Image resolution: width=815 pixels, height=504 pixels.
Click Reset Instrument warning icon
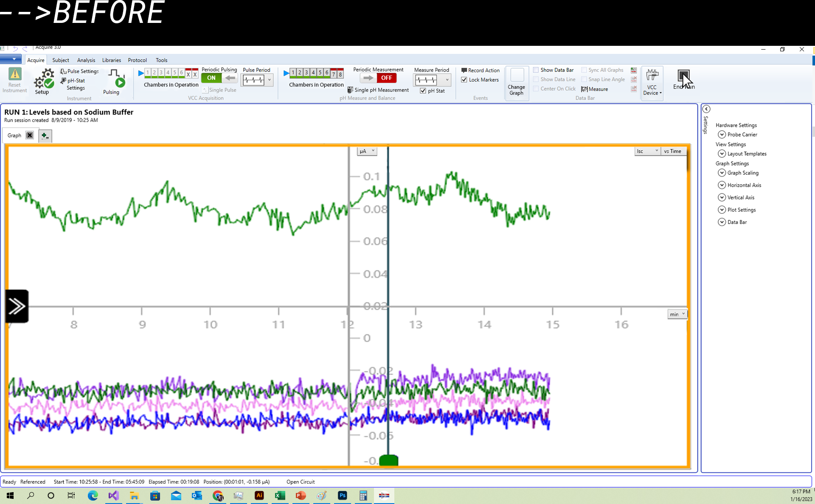tap(15, 75)
